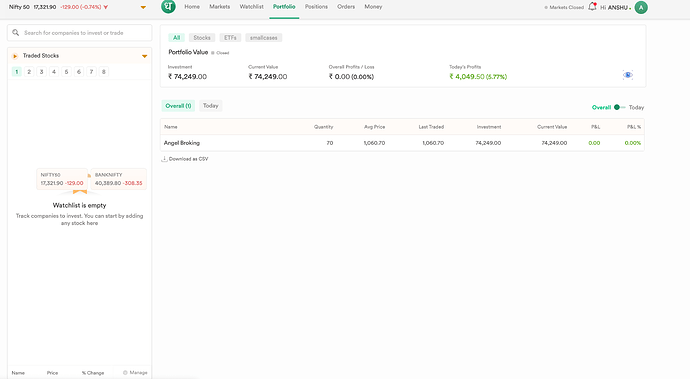
Task: Go to the Home menu
Action: coord(192,7)
